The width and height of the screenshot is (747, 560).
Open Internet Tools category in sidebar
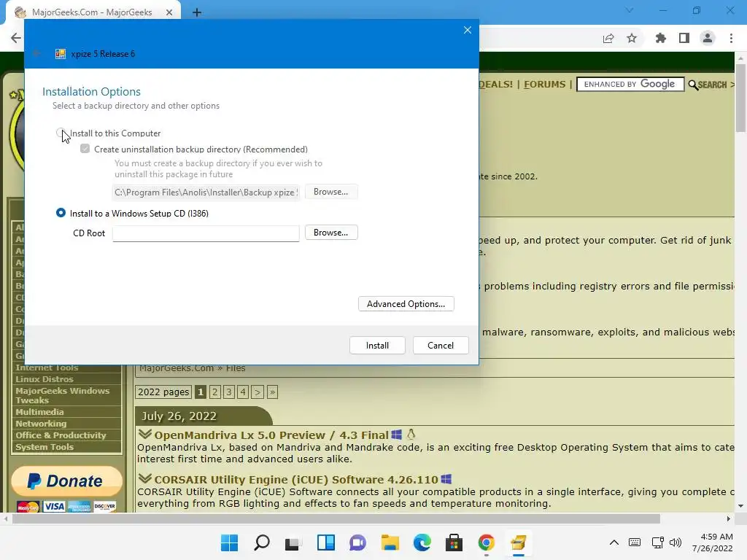pyautogui.click(x=47, y=367)
